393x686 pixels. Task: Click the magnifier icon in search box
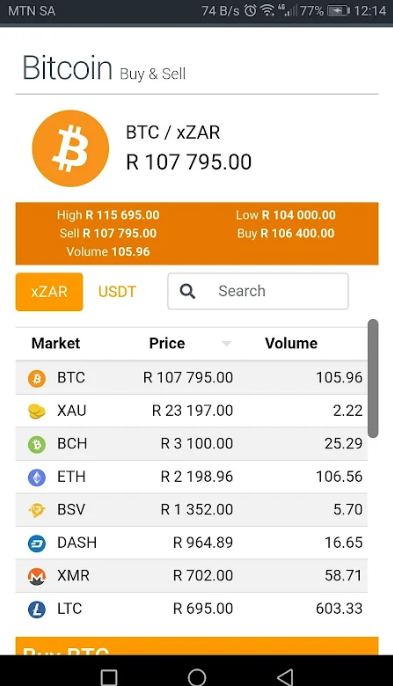[187, 291]
